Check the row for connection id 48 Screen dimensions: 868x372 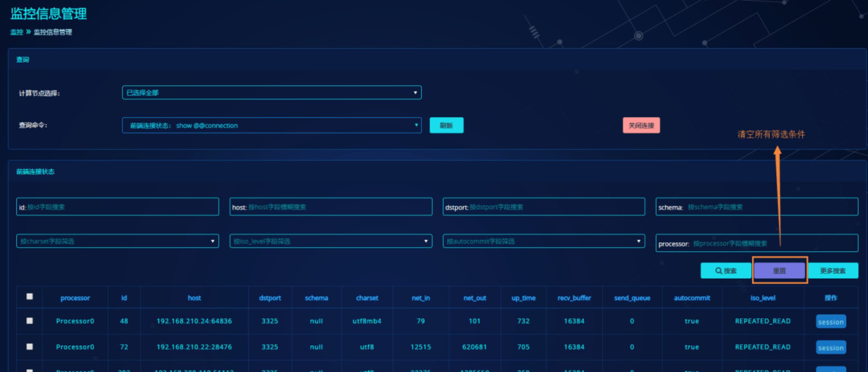pyautogui.click(x=30, y=321)
